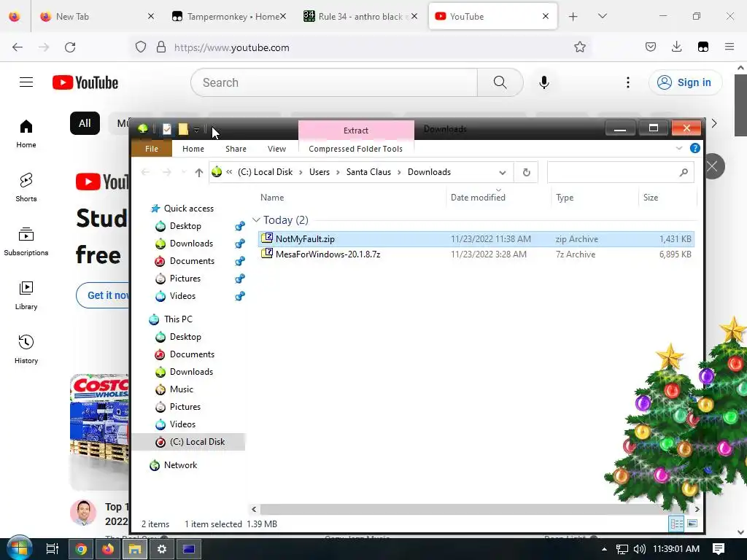Viewport: 747px width, 560px height.
Task: Select the NotMyFault.zip file
Action: tap(476, 239)
